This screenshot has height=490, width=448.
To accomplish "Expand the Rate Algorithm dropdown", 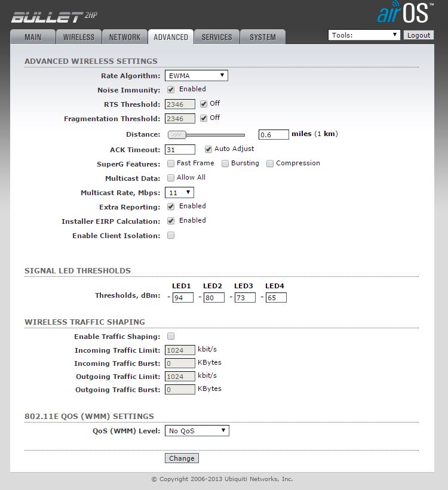I will pyautogui.click(x=197, y=76).
